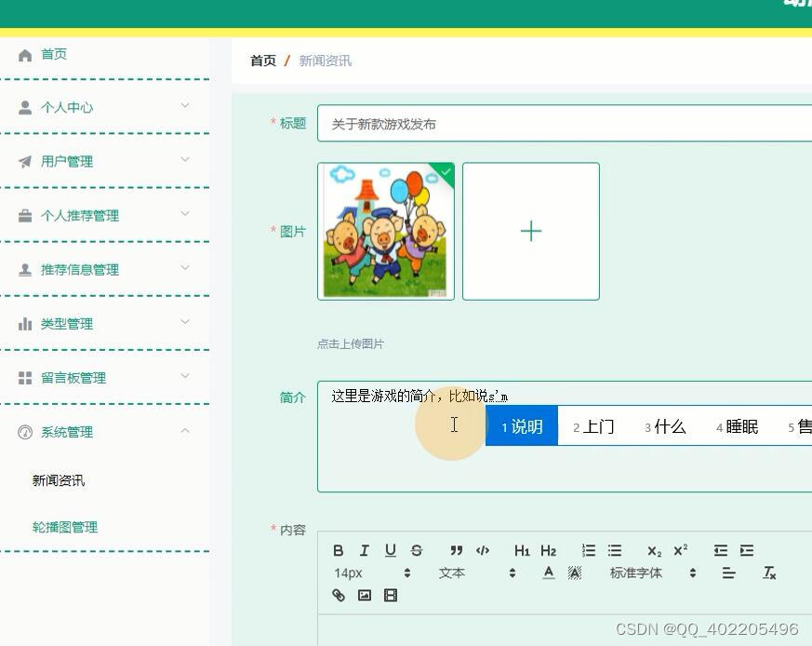
Task: Toggle underline formatting in editor
Action: (x=391, y=550)
